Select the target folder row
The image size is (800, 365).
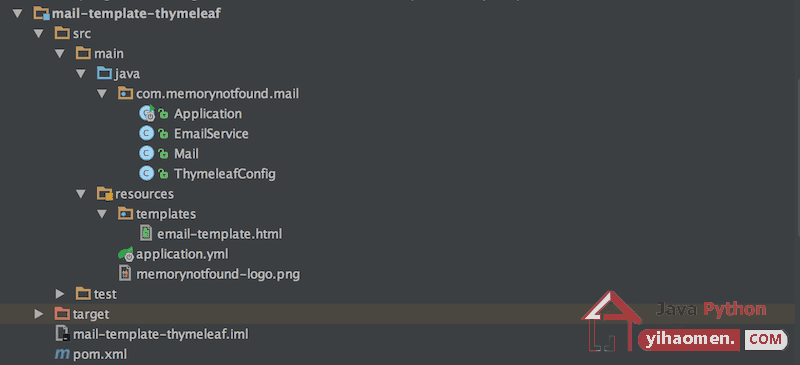pos(400,314)
